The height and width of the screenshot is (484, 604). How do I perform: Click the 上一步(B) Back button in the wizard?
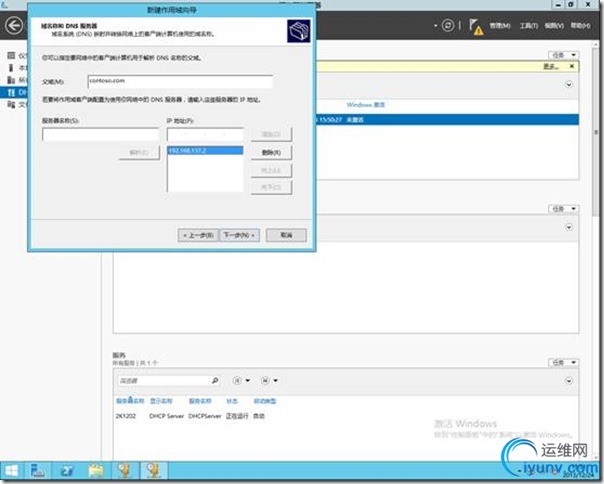pyautogui.click(x=198, y=235)
